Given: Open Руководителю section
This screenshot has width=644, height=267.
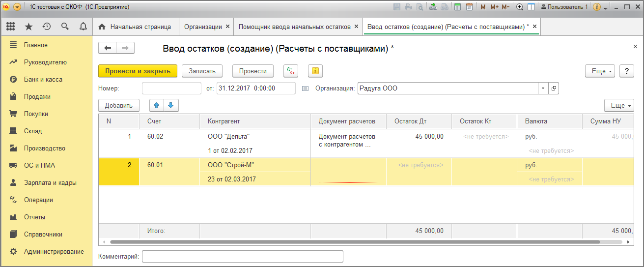Looking at the screenshot, I should (46, 62).
